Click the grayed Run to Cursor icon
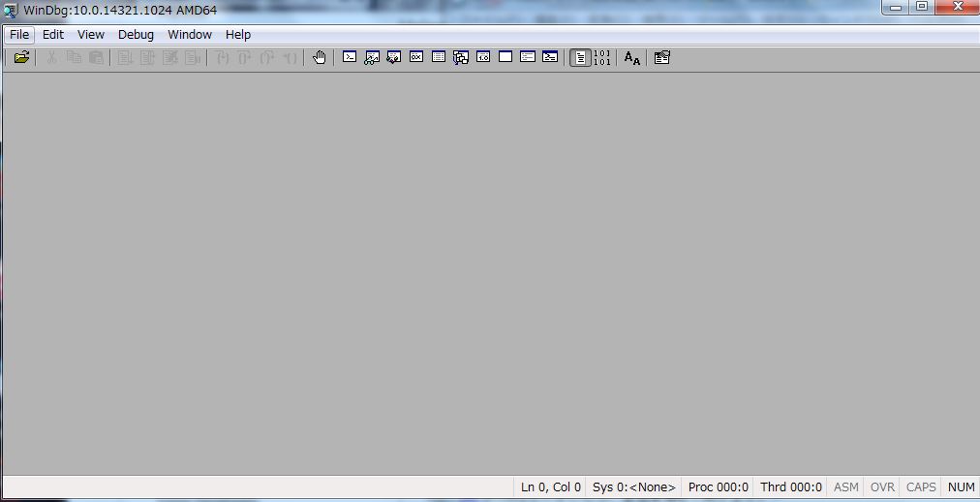The width and height of the screenshot is (980, 502). (290, 57)
